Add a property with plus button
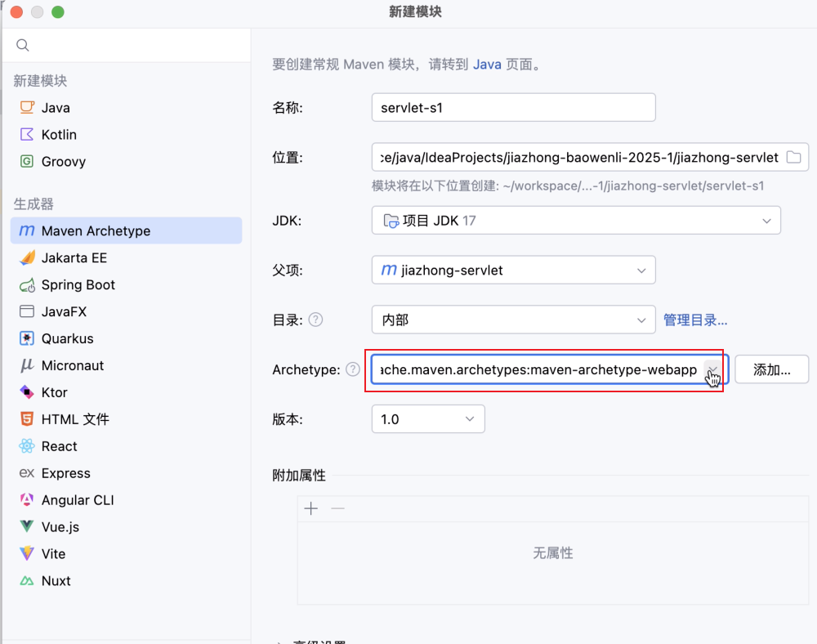 tap(311, 508)
